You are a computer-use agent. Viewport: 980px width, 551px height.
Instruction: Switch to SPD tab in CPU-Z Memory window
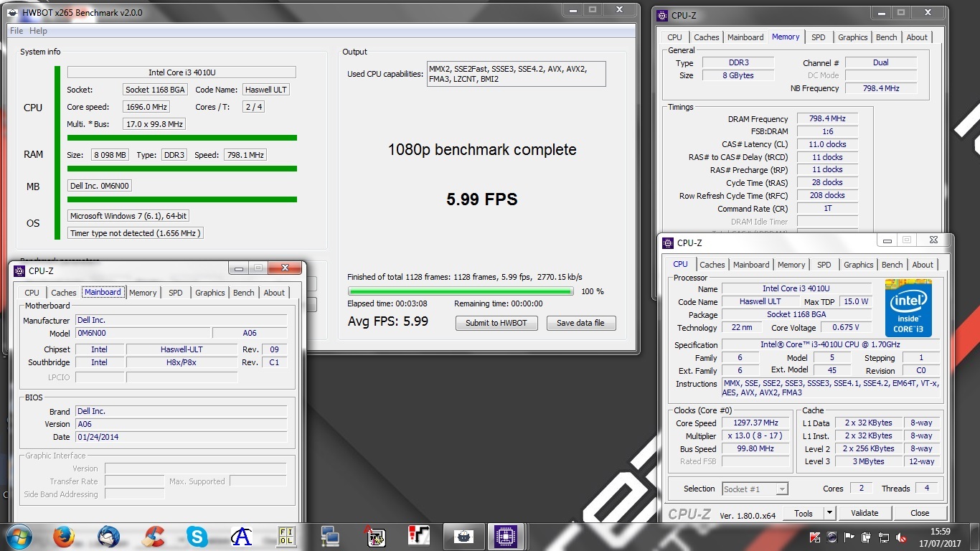click(x=819, y=37)
